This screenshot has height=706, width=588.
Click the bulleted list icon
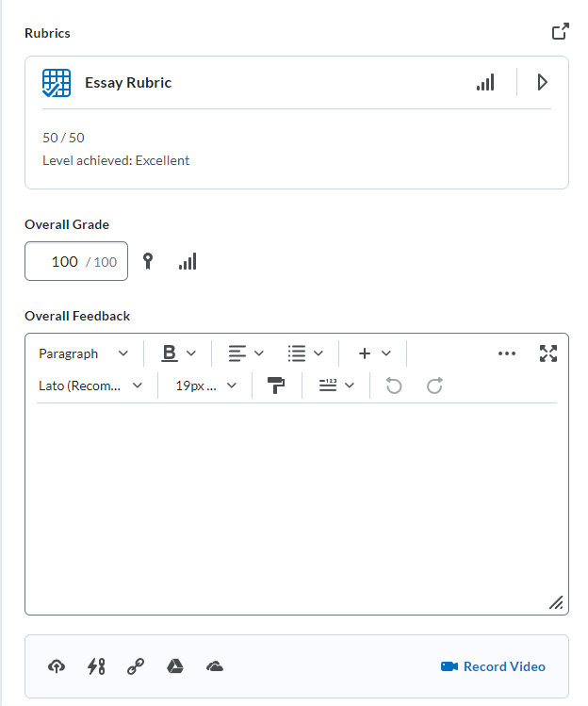297,353
